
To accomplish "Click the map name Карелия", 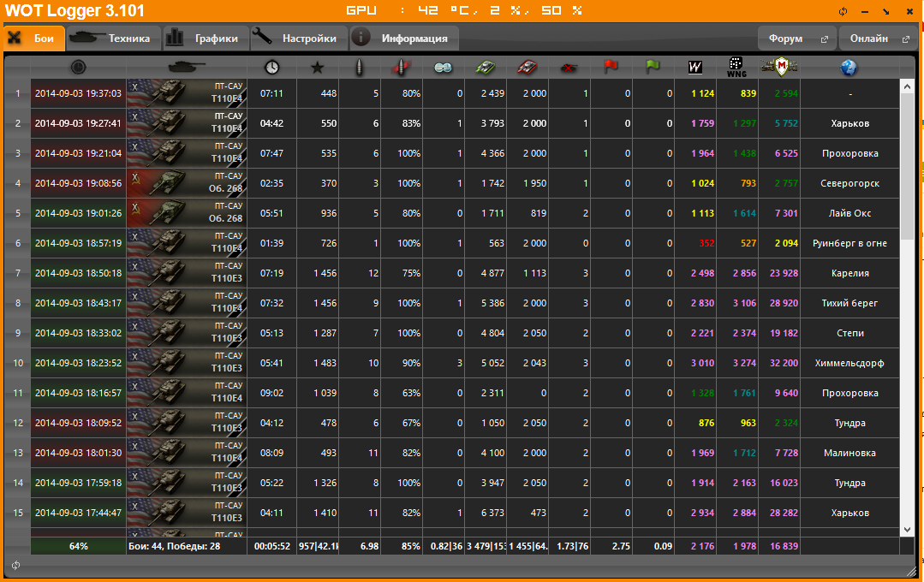I will point(849,273).
